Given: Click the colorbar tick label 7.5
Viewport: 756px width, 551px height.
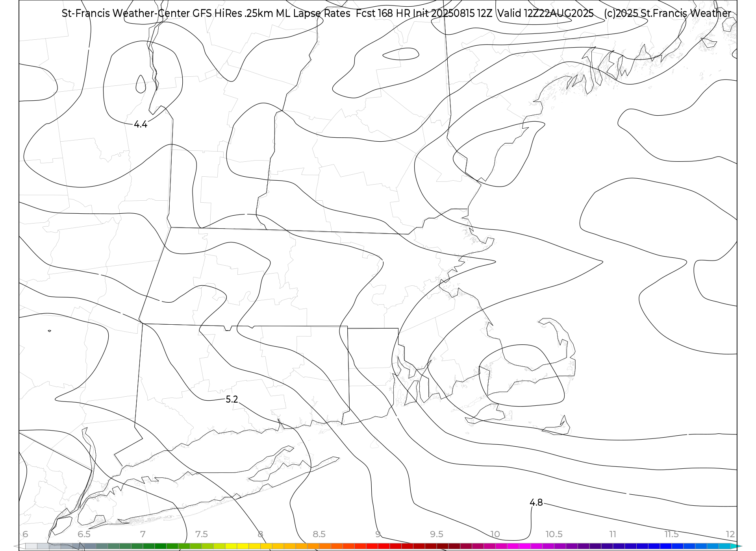Looking at the screenshot, I should 201,534.
